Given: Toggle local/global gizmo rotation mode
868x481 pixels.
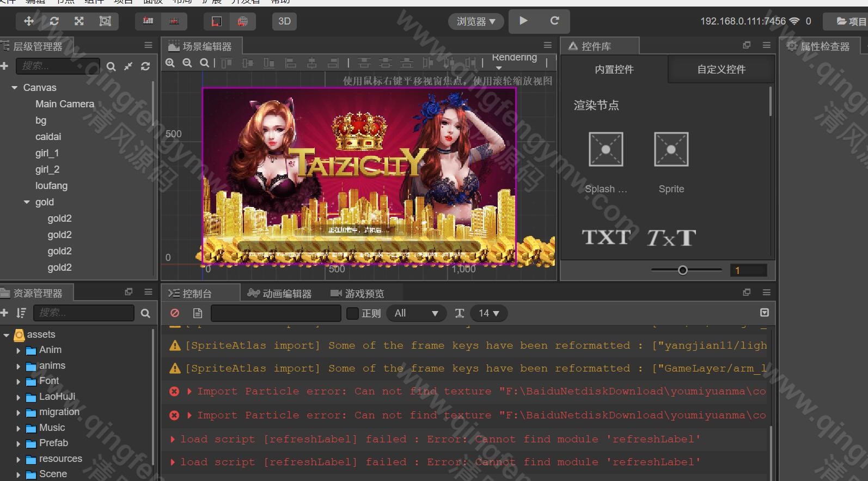Looking at the screenshot, I should pos(174,21).
